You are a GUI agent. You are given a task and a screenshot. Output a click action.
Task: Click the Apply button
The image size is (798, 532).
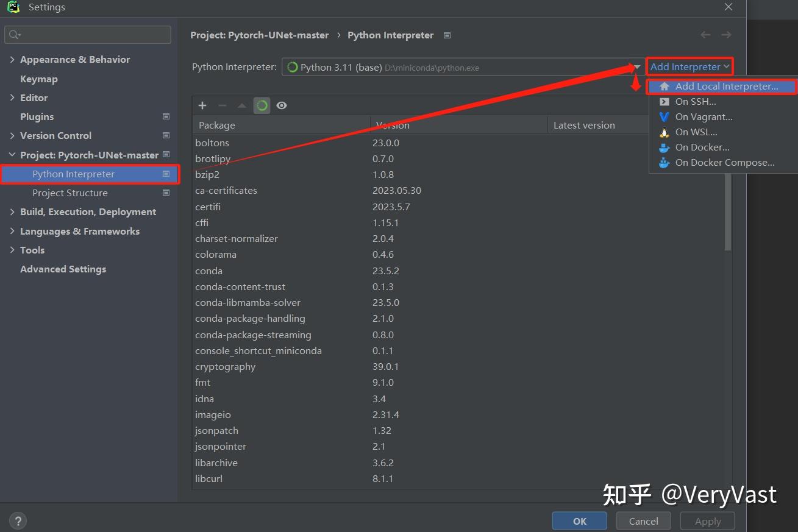click(x=707, y=520)
